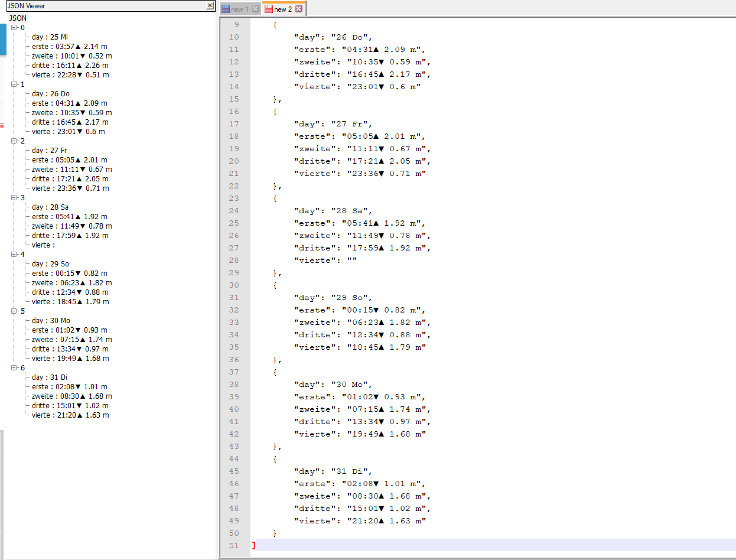Select tree row 'day : 25 Mi'
The image size is (736, 560).
50,37
